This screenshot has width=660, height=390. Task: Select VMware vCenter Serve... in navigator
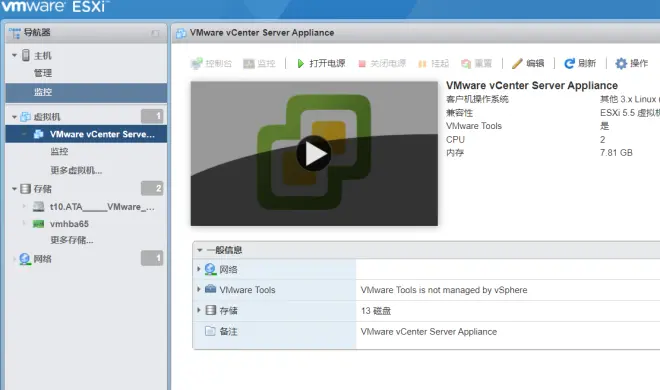point(102,134)
